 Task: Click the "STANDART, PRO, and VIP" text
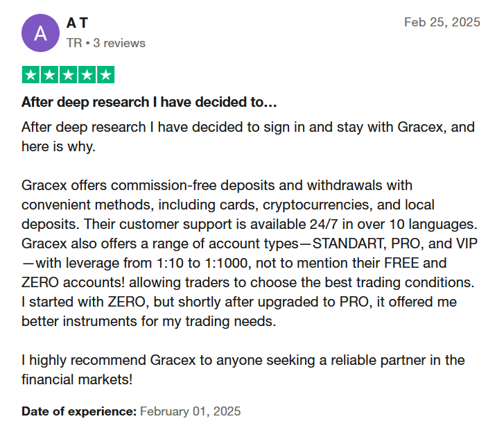click(395, 243)
